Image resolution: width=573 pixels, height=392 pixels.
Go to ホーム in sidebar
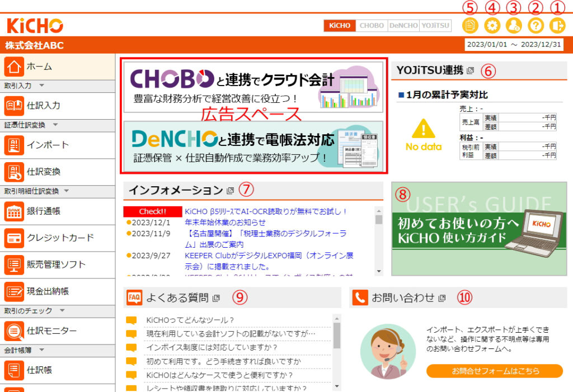58,67
